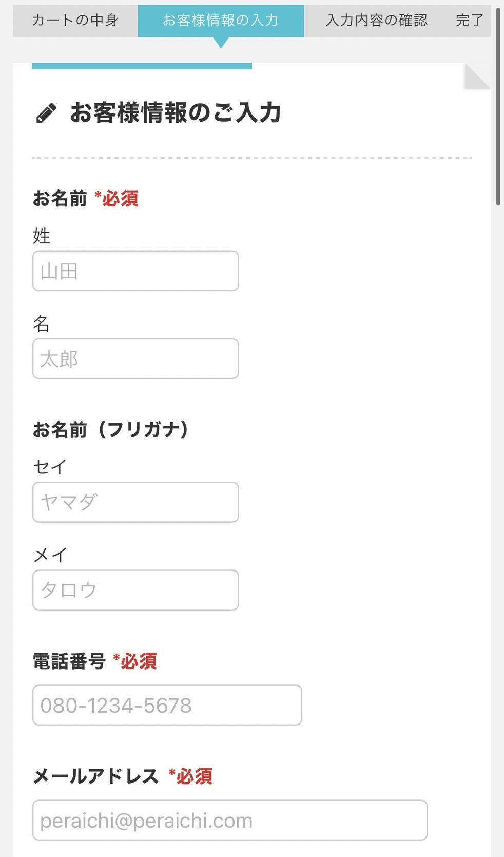
Task: Click the teal accent bar above heading
Action: [x=142, y=66]
